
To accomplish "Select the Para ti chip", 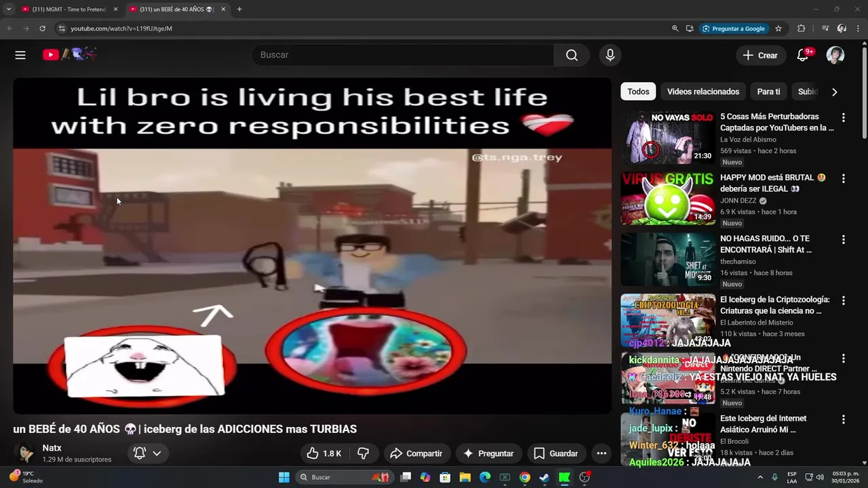I will coord(768,91).
